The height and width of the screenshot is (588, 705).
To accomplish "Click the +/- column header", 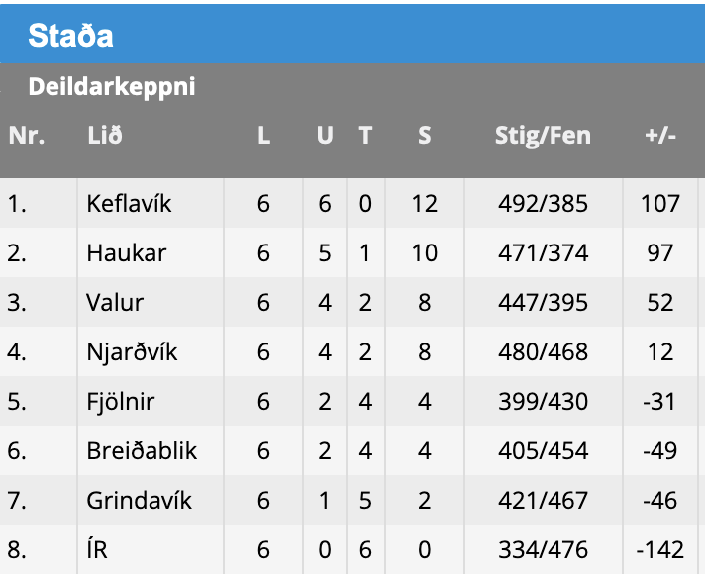I will click(659, 136).
